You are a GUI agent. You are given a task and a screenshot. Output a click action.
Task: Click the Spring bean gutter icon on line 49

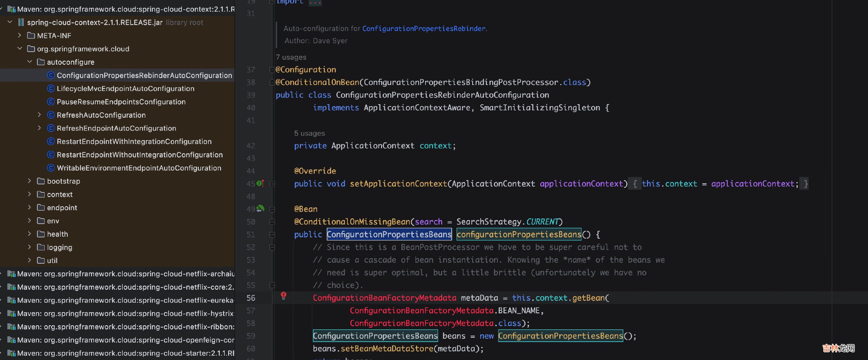(260, 208)
